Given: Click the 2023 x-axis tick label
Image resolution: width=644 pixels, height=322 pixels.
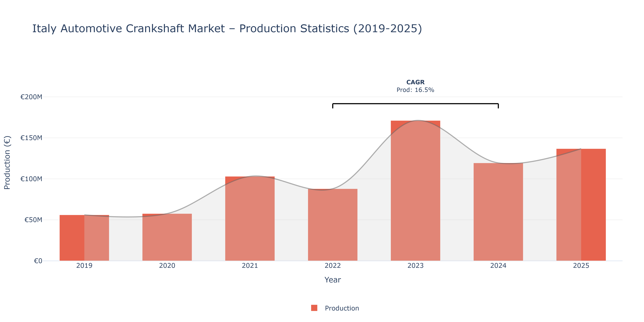Looking at the screenshot, I should 415,266.
